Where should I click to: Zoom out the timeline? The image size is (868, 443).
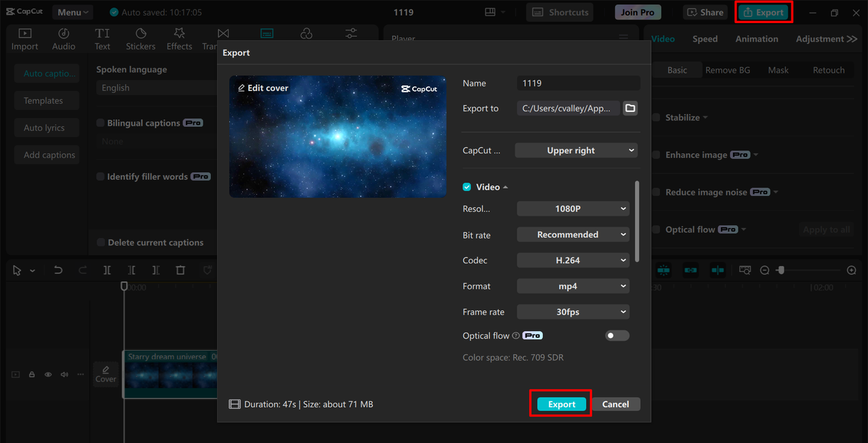[x=764, y=270]
